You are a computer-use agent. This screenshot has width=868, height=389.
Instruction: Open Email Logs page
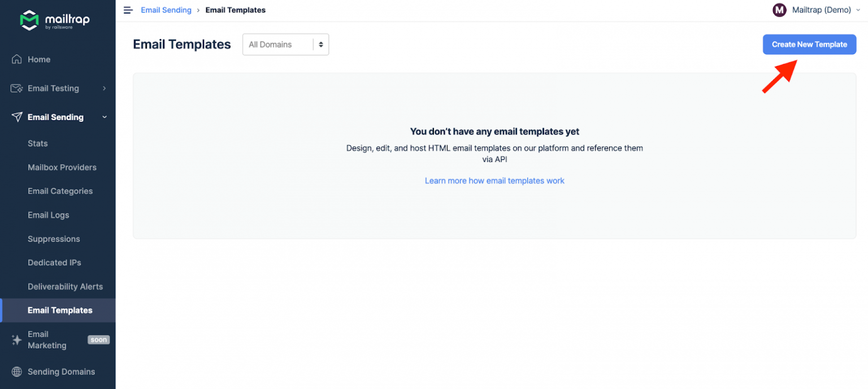[49, 215]
